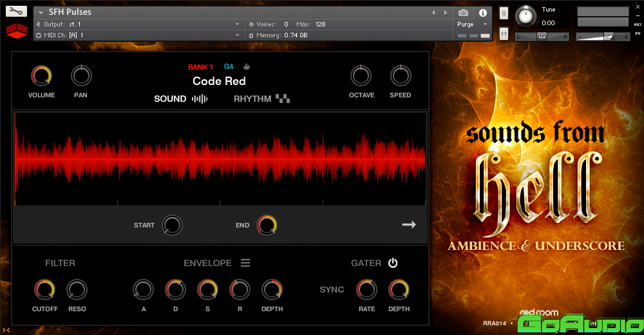This screenshot has height=335, width=644.
Task: Open the BANK 1 selector
Action: (x=200, y=66)
